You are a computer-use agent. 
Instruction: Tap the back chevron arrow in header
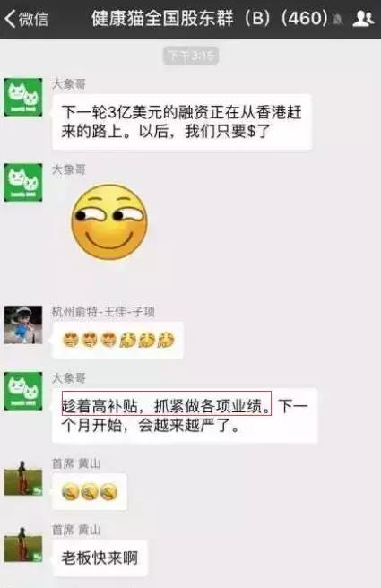(x=10, y=19)
